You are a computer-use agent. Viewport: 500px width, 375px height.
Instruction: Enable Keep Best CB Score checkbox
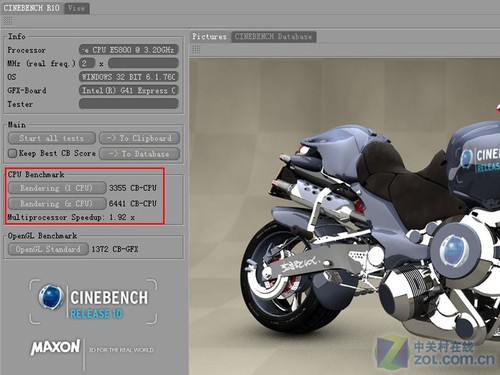tap(12, 153)
